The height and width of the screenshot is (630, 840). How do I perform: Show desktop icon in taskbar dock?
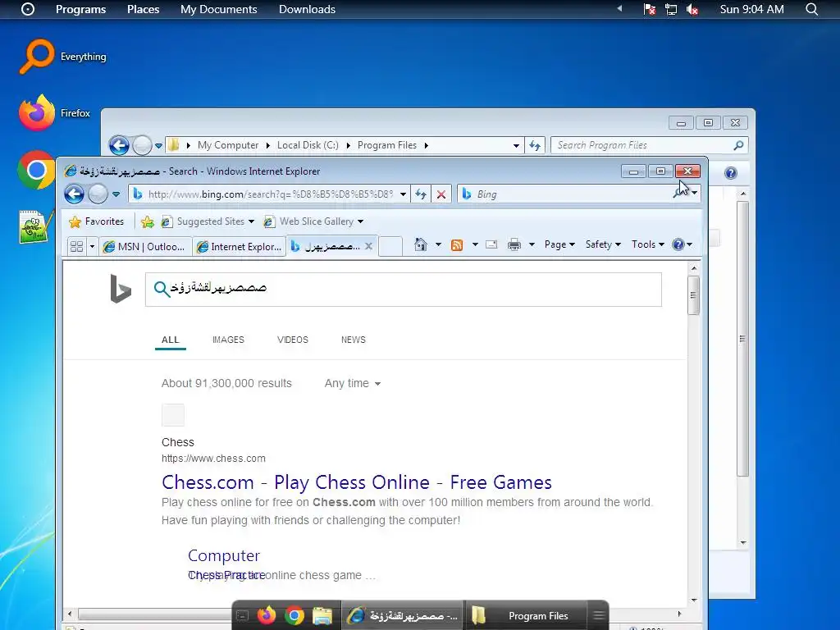242,616
